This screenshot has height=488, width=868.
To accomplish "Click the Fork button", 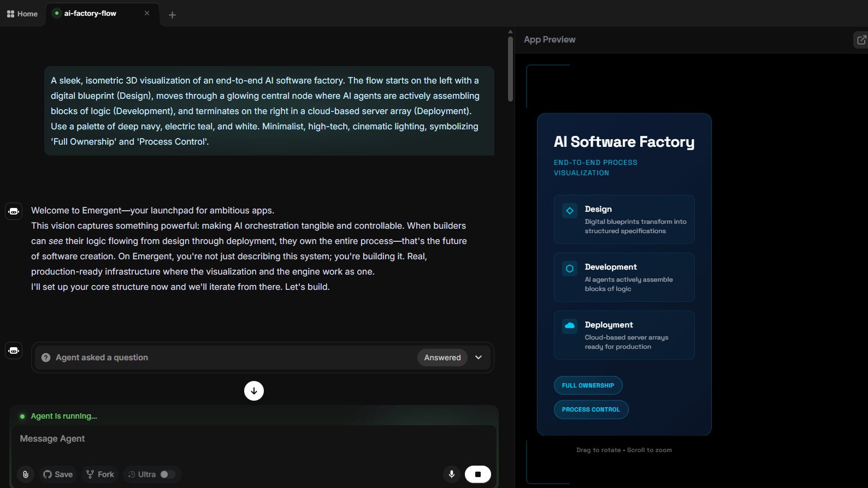I will pos(101,474).
